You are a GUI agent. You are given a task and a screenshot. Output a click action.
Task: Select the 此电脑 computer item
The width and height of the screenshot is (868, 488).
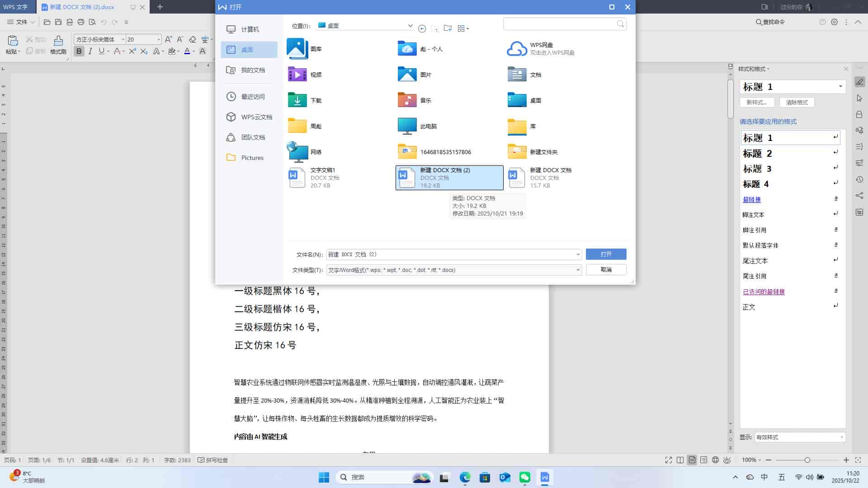coord(417,126)
